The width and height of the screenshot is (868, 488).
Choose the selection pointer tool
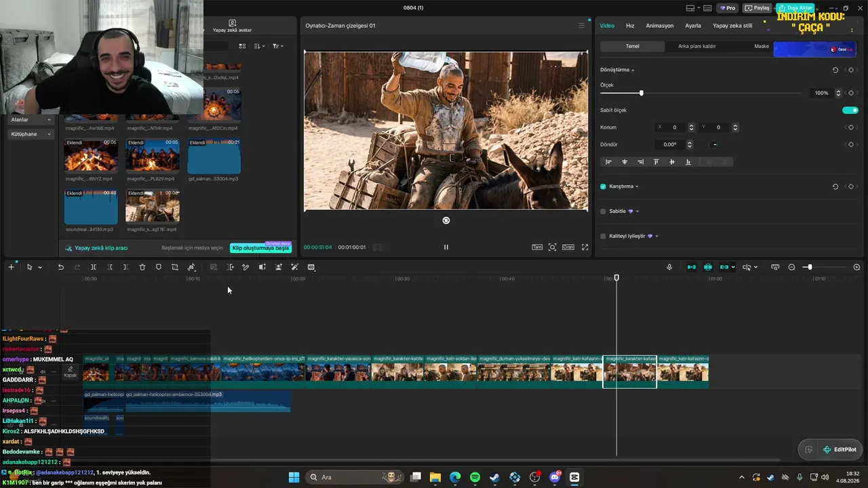[29, 267]
